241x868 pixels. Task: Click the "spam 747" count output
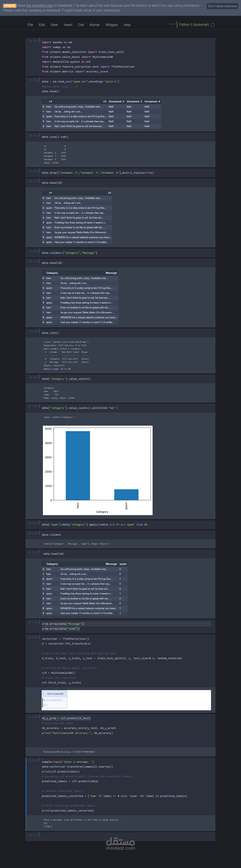(x=51, y=395)
